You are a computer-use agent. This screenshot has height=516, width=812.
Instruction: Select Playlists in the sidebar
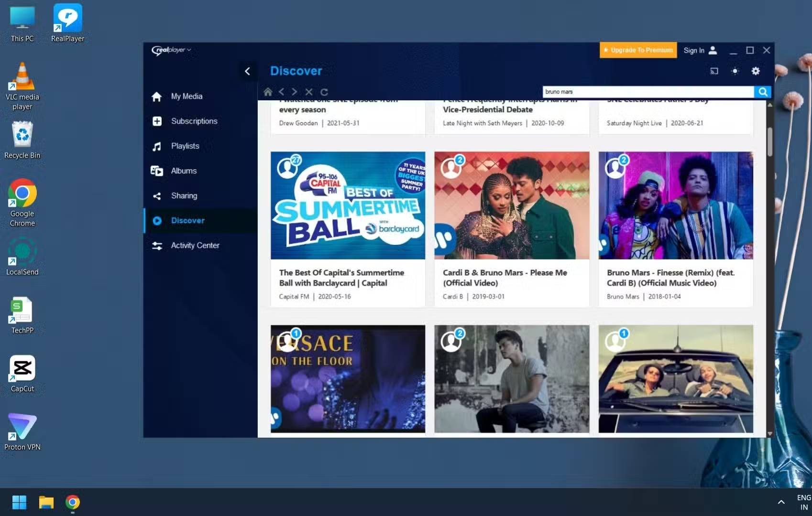[185, 146]
